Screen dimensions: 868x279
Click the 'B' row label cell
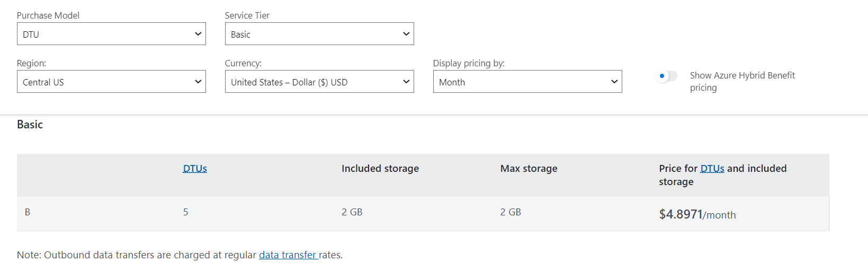coord(28,212)
